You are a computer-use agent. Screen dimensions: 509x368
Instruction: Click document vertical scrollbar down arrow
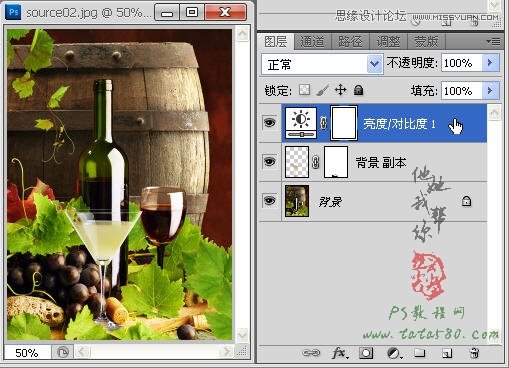[x=242, y=334]
